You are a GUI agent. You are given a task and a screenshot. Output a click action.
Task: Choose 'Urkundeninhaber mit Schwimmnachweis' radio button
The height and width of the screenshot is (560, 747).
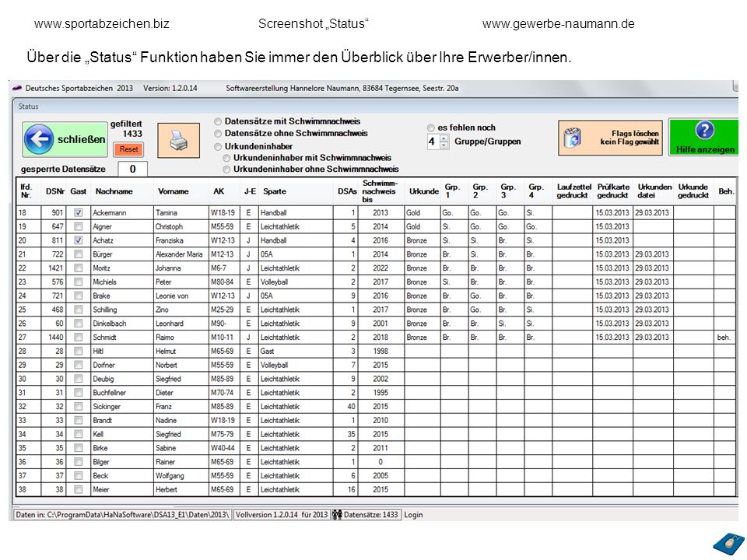[226, 158]
